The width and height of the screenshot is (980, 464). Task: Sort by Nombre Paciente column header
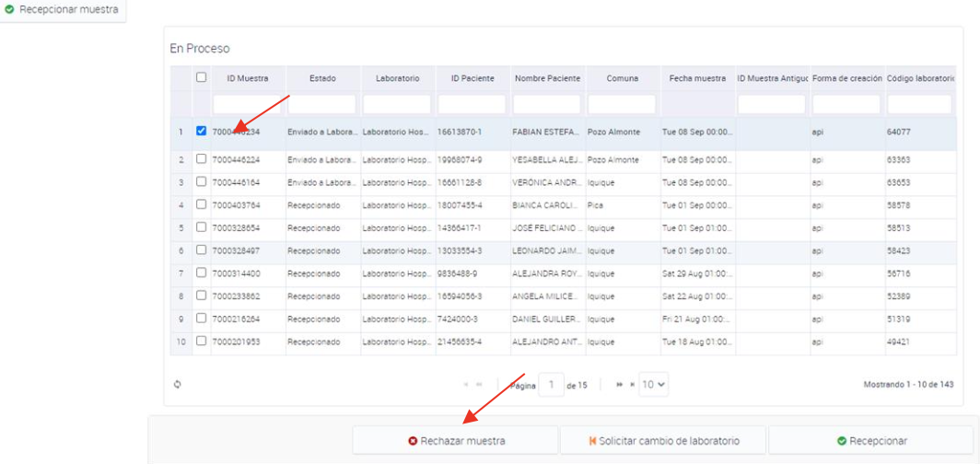click(x=547, y=78)
